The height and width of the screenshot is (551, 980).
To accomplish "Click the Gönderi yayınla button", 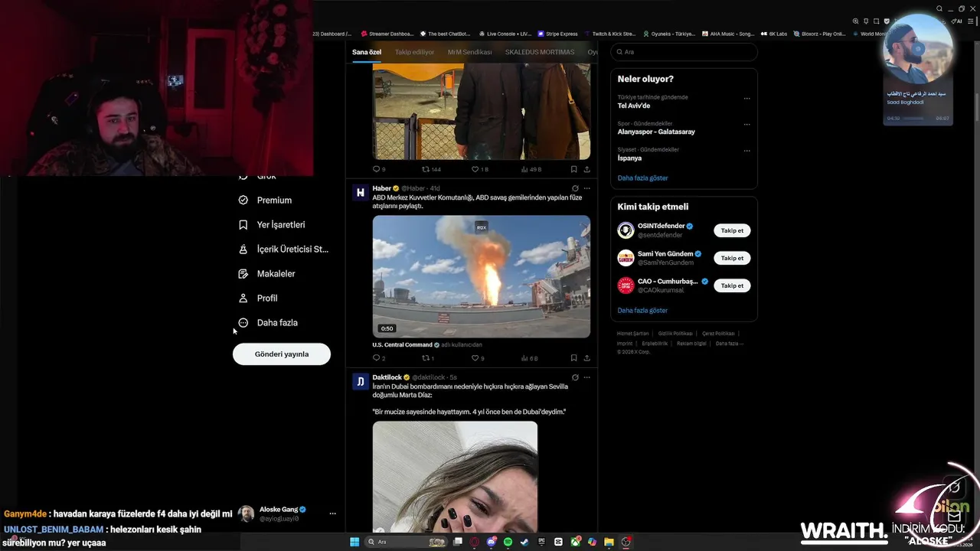I will pyautogui.click(x=282, y=354).
